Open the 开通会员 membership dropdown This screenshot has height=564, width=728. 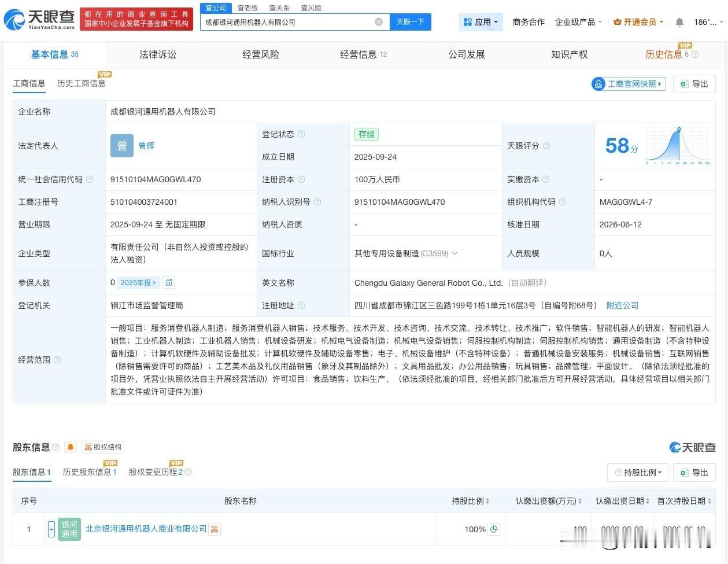click(638, 22)
